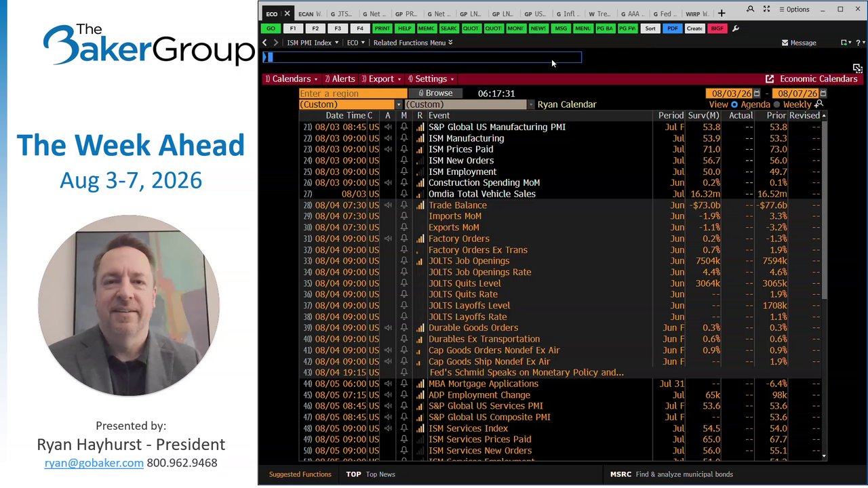Switch to the WIRP tab
868x488 pixels.
[697, 14]
